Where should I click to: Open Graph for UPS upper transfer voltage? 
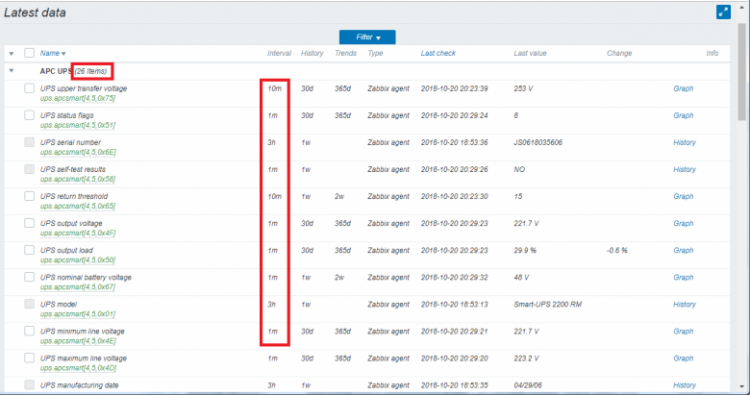[x=683, y=88]
